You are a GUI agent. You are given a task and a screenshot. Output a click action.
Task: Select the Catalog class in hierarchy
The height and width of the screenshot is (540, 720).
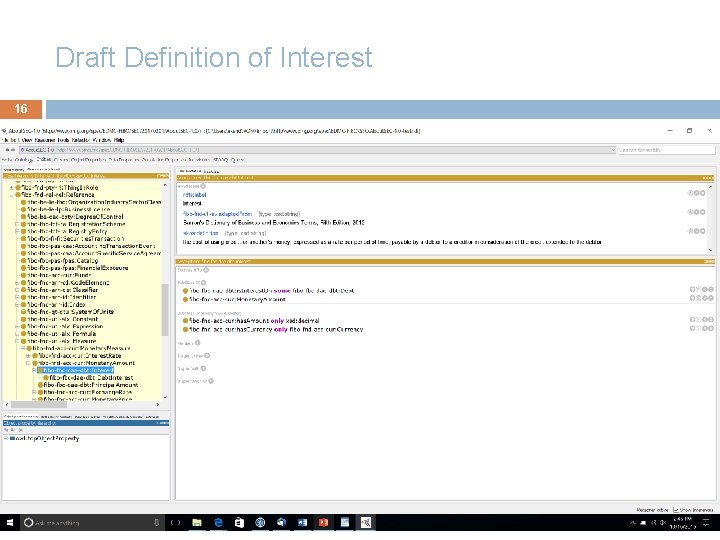[62, 261]
